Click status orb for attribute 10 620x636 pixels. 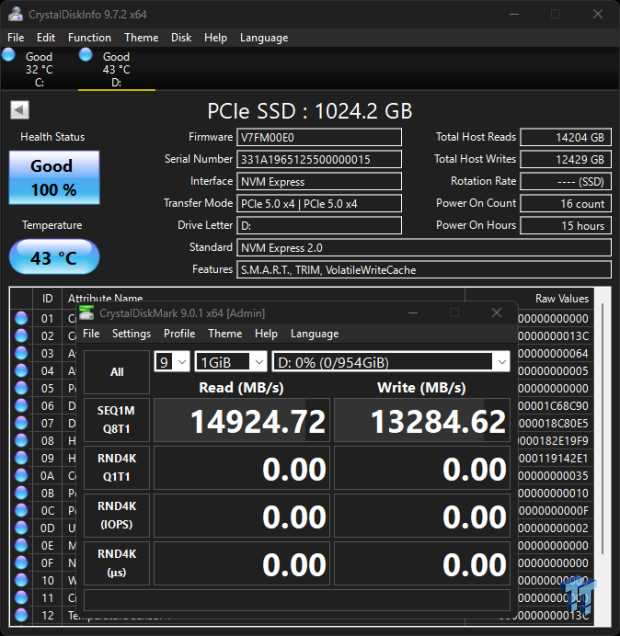(x=21, y=580)
